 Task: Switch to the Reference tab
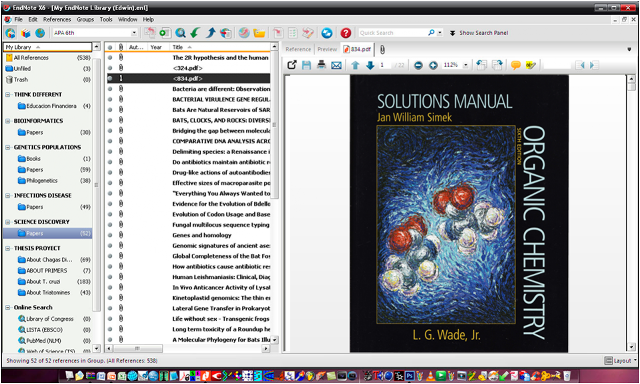298,49
